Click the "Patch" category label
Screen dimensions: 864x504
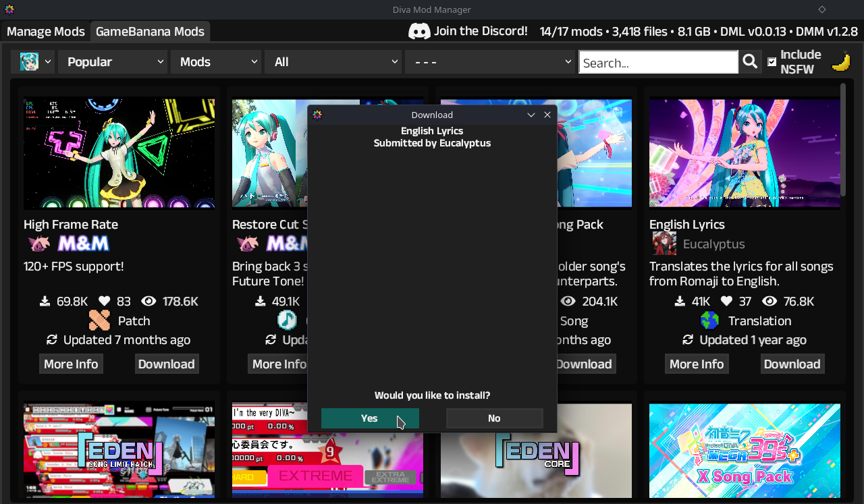click(134, 321)
